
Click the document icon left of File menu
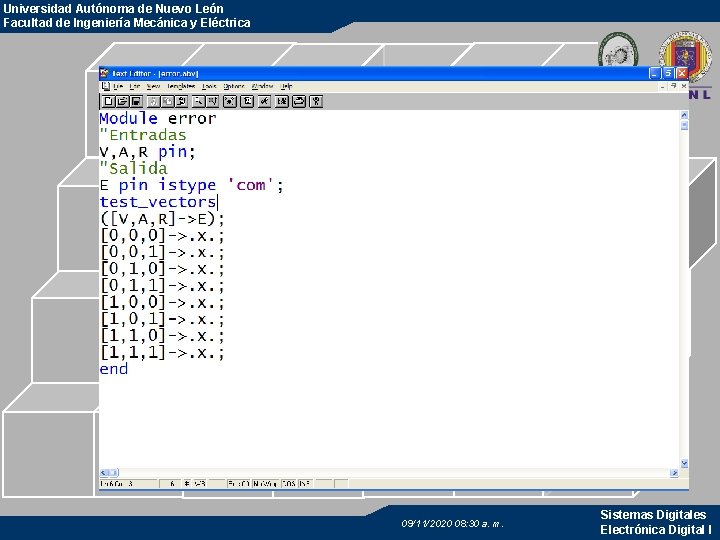pyautogui.click(x=106, y=86)
